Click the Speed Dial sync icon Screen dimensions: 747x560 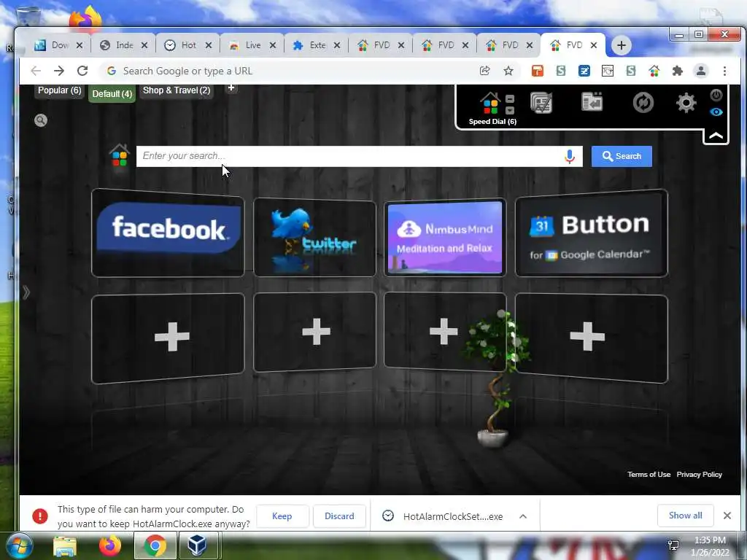pyautogui.click(x=643, y=102)
